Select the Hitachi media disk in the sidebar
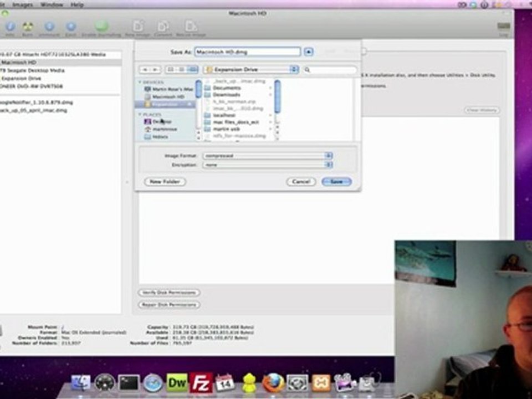Image resolution: width=532 pixels, height=399 pixels. [60, 54]
